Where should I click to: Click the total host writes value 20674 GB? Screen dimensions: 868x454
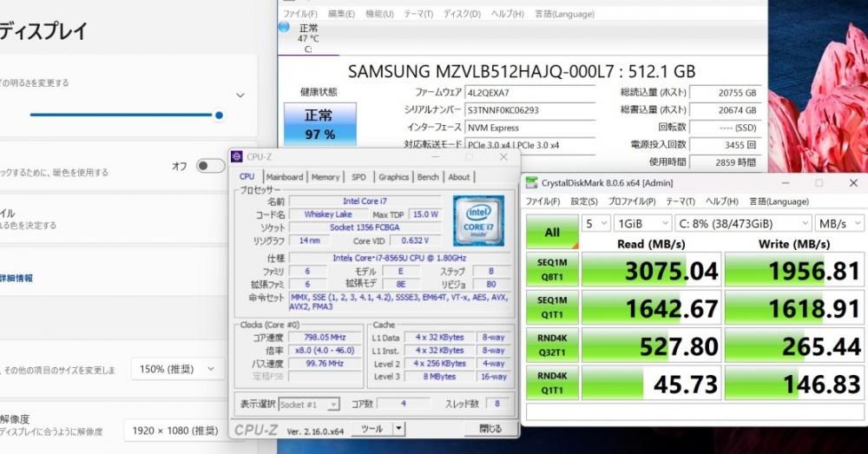725,109
